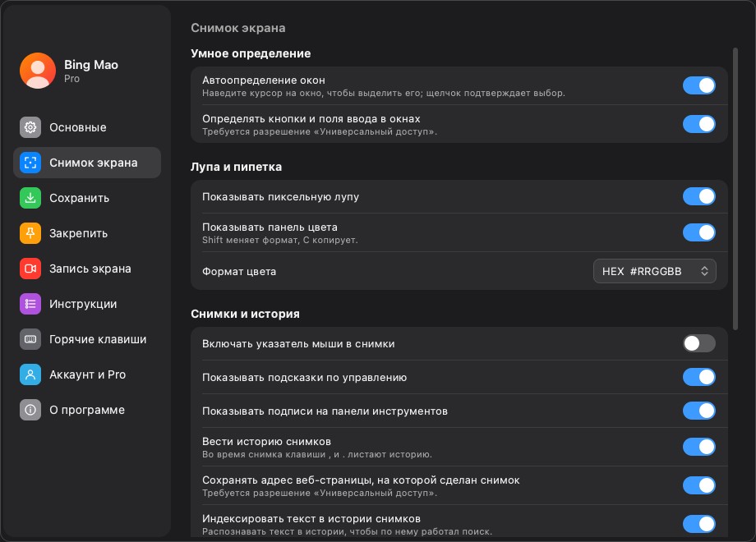
Task: Toggle Вести историю снимков switch
Action: (699, 447)
